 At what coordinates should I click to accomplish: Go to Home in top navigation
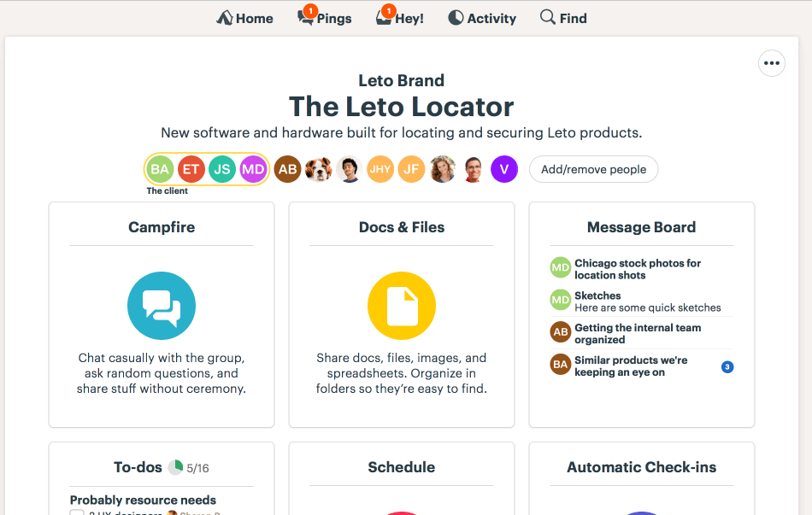(x=244, y=18)
